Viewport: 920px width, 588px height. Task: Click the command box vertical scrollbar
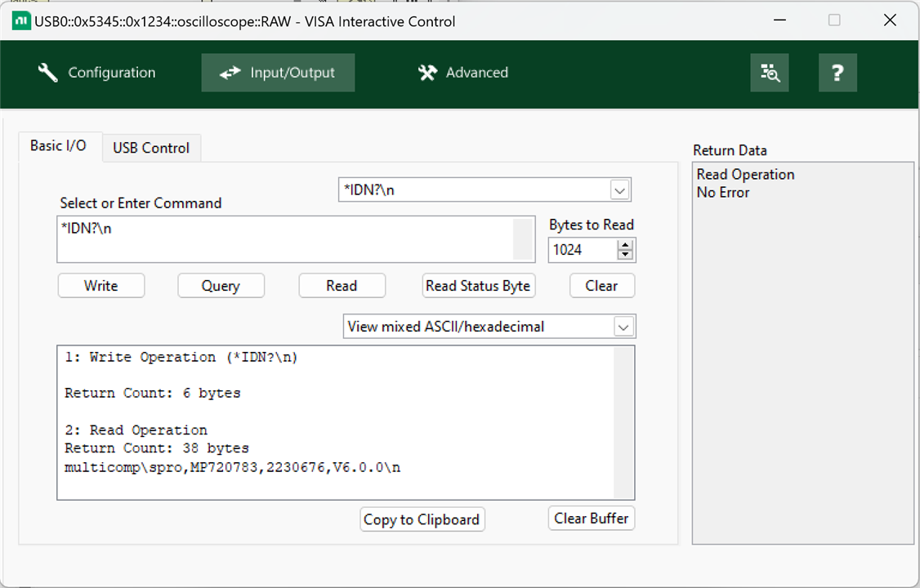coord(523,239)
